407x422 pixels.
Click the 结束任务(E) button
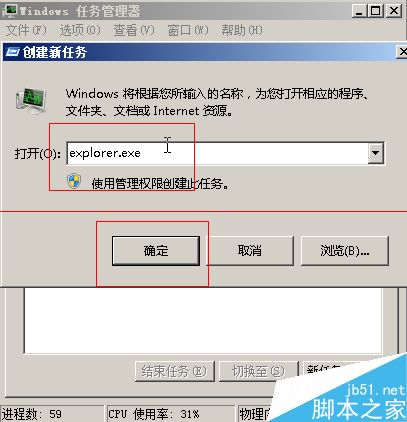[x=174, y=371]
